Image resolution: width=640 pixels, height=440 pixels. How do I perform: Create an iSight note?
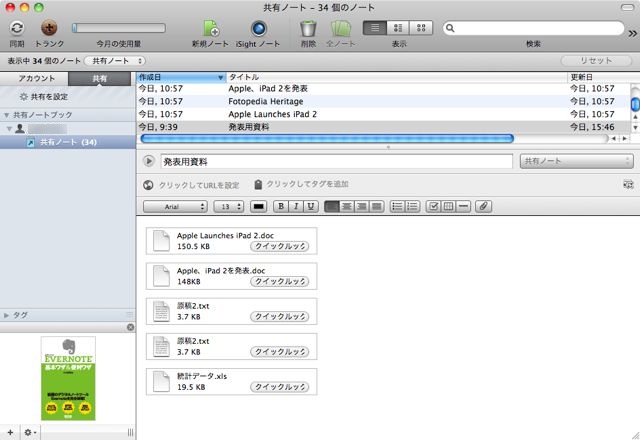(258, 28)
